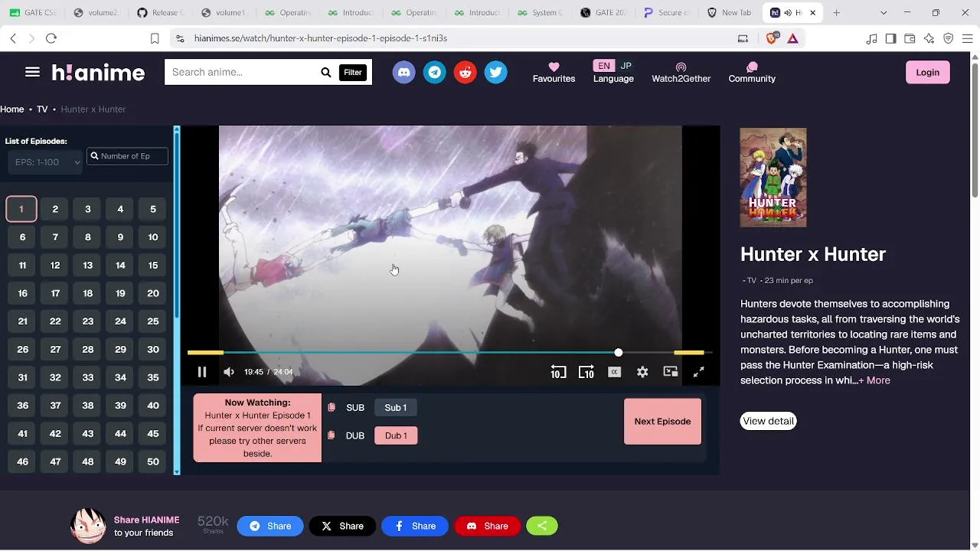This screenshot has width=980, height=551.
Task: Open the Discord social link
Action: (404, 72)
